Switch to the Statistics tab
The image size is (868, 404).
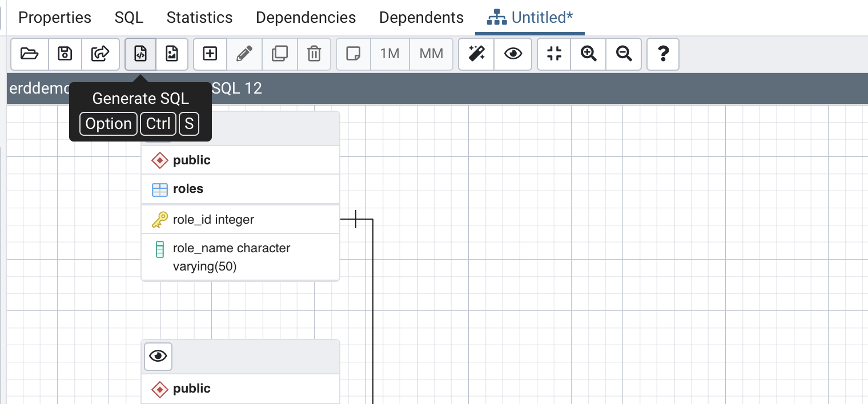[199, 18]
